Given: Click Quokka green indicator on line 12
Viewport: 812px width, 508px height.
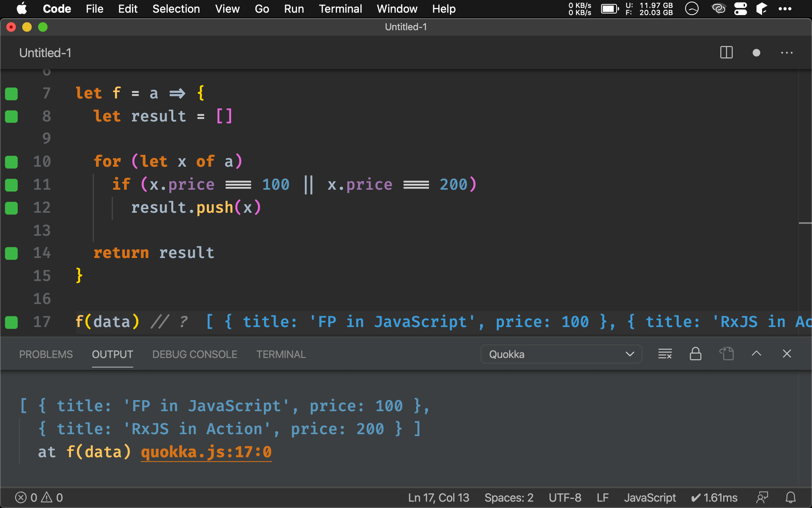Looking at the screenshot, I should tap(11, 208).
